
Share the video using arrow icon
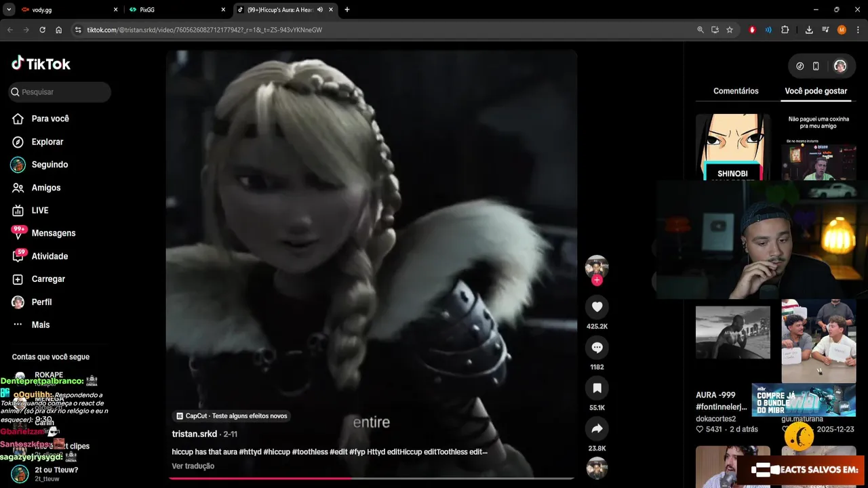pyautogui.click(x=597, y=429)
